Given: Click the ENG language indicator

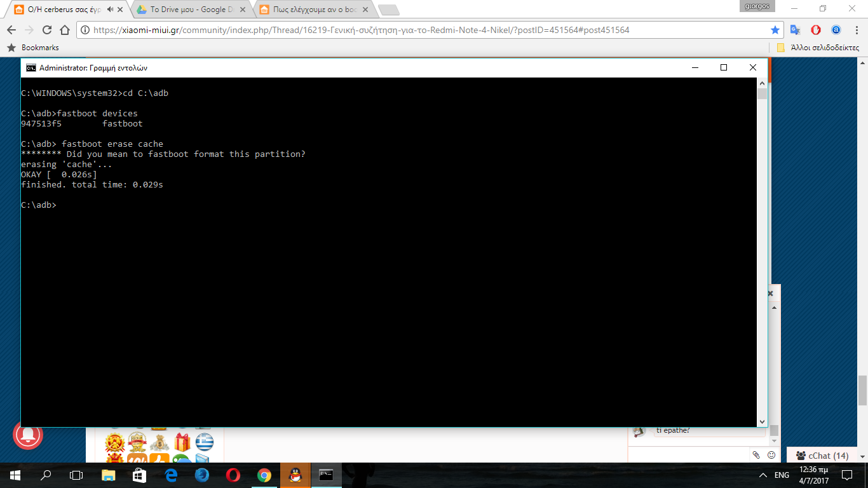Looking at the screenshot, I should (782, 475).
